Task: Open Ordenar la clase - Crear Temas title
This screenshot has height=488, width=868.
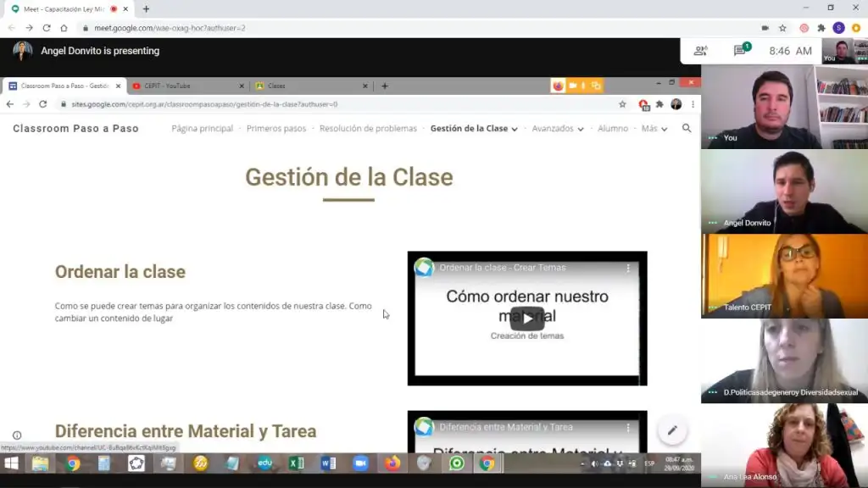Action: [x=503, y=267]
